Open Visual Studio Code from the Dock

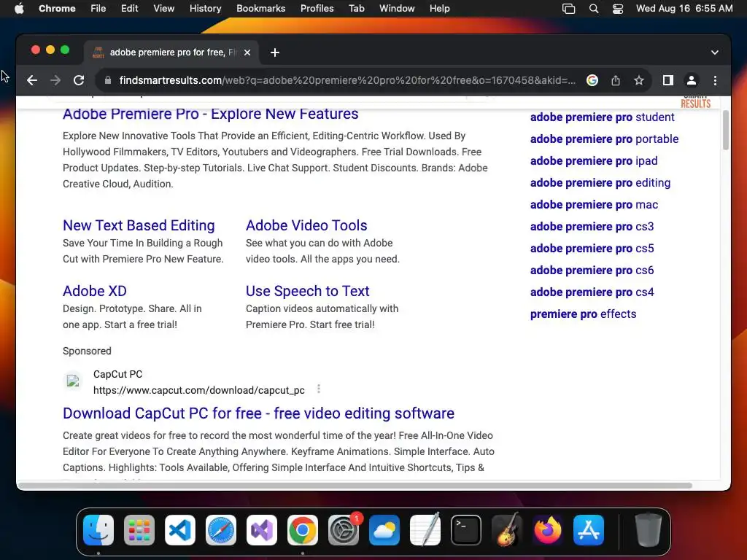[x=180, y=530]
